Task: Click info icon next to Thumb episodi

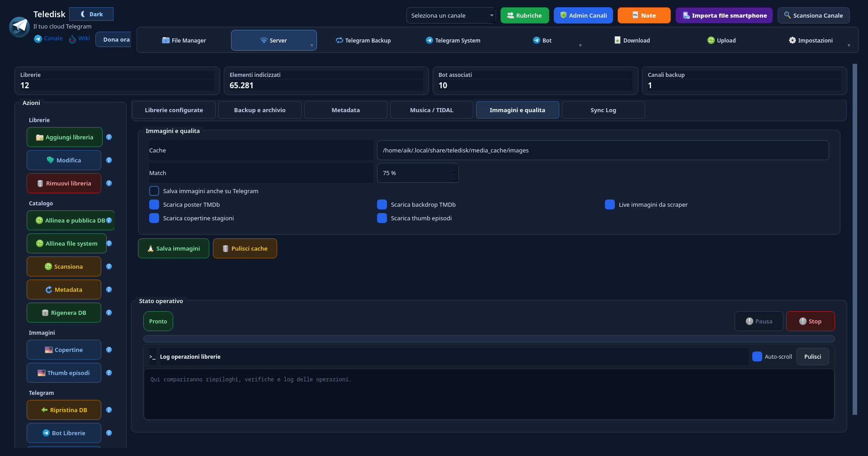Action: pyautogui.click(x=109, y=373)
